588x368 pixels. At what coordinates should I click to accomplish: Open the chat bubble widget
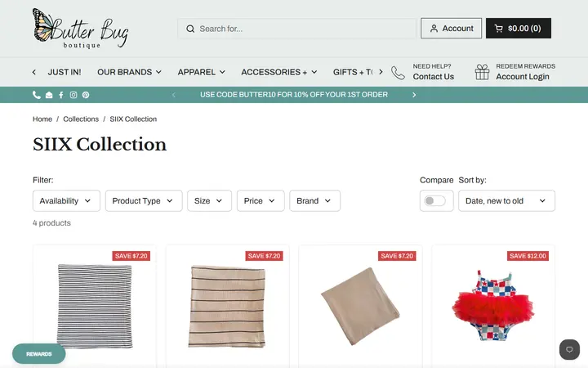(569, 349)
